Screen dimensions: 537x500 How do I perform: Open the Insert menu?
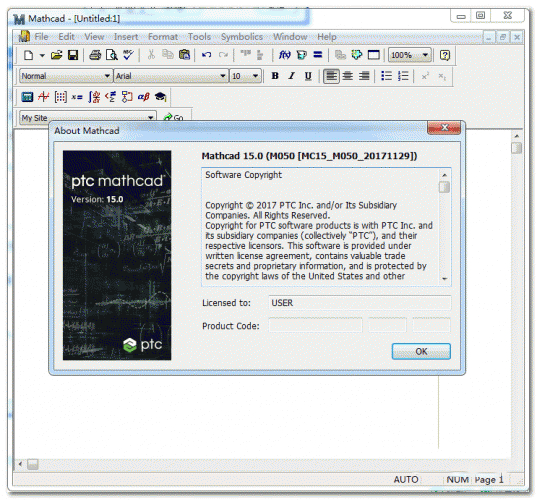(126, 37)
